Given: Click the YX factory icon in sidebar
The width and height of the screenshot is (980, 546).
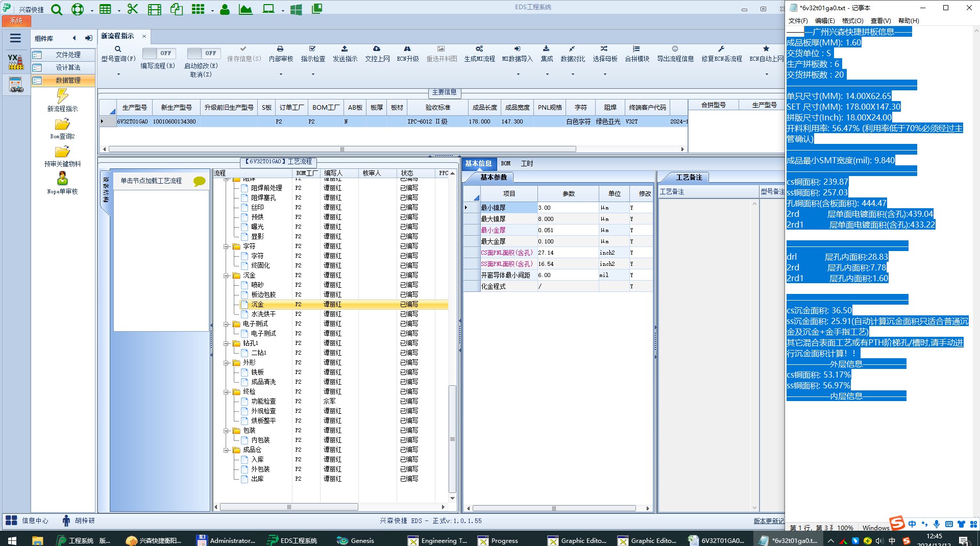Looking at the screenshot, I should pyautogui.click(x=16, y=62).
